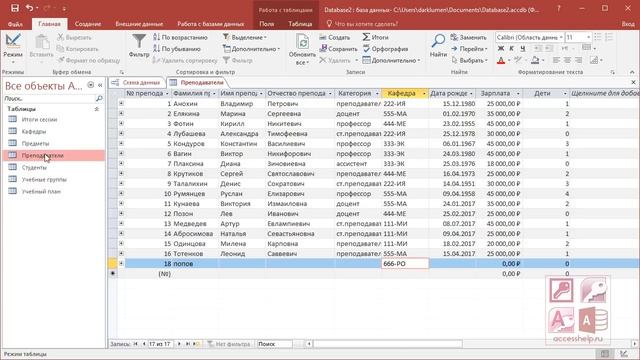Switch to Создание ribbon tab
The width and height of the screenshot is (640, 360).
pyautogui.click(x=88, y=24)
